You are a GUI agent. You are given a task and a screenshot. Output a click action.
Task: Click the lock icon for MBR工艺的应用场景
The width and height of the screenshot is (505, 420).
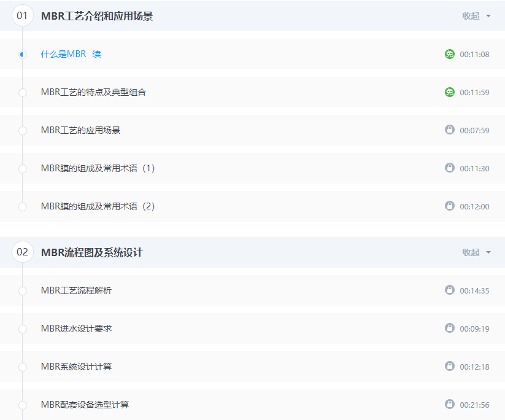coord(450,130)
